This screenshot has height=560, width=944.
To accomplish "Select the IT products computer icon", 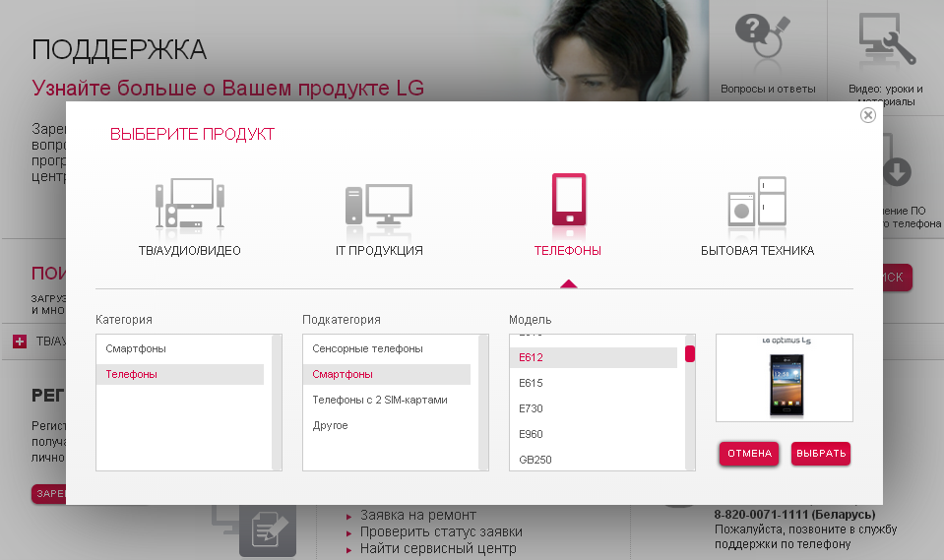I will tap(379, 206).
